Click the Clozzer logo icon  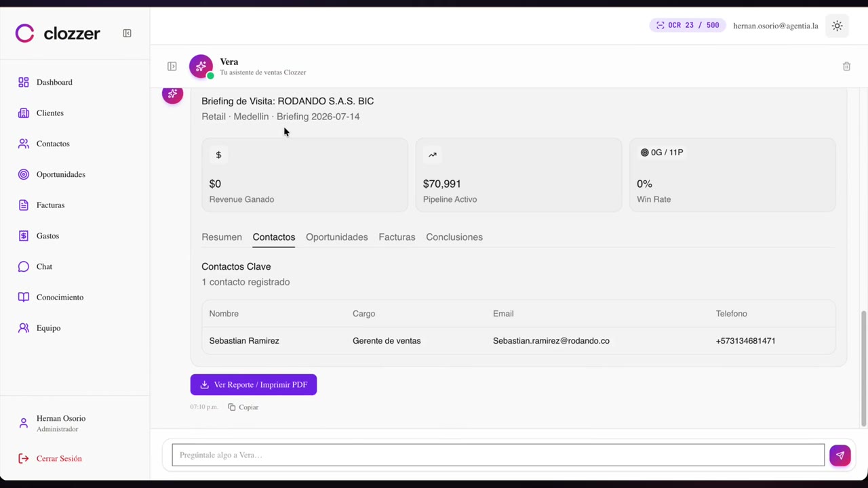point(24,33)
